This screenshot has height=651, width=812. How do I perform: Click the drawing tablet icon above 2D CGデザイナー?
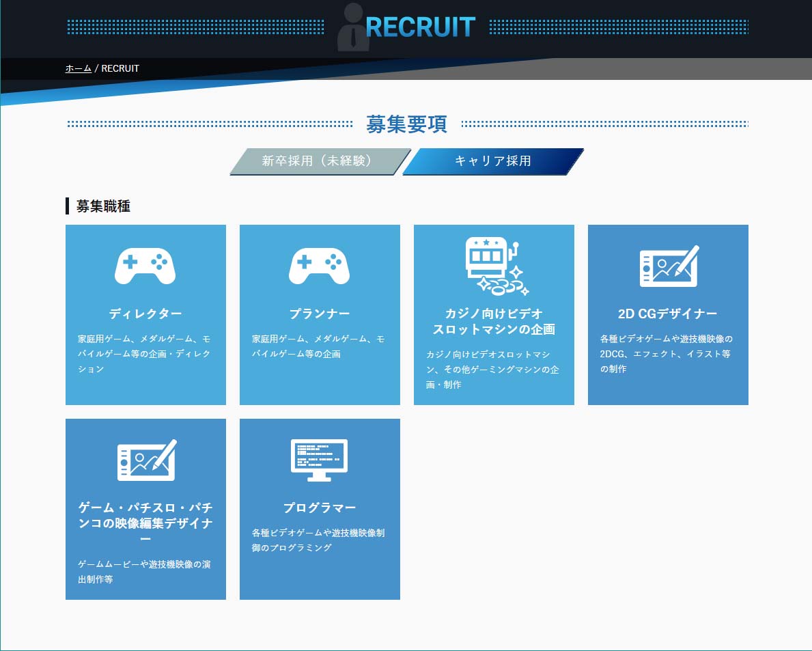click(669, 266)
